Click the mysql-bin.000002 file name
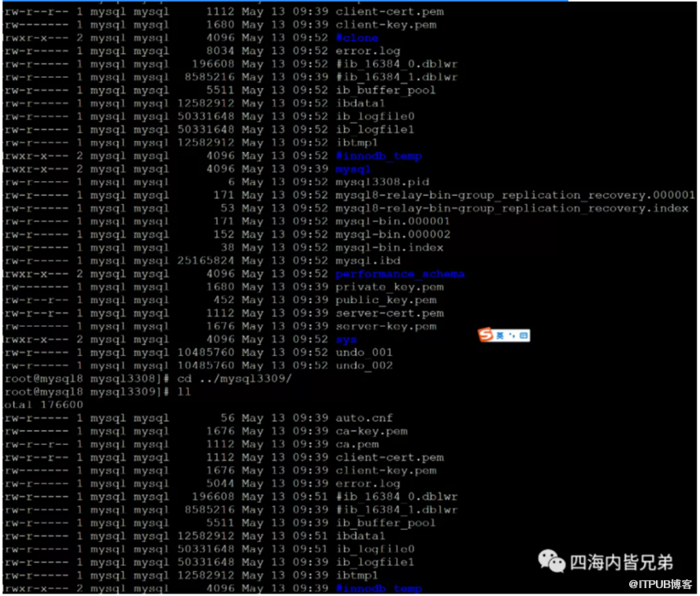700x596 pixels. pos(392,235)
